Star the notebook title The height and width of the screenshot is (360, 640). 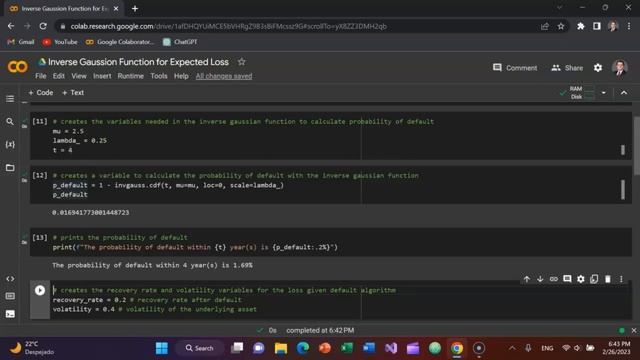tap(242, 62)
